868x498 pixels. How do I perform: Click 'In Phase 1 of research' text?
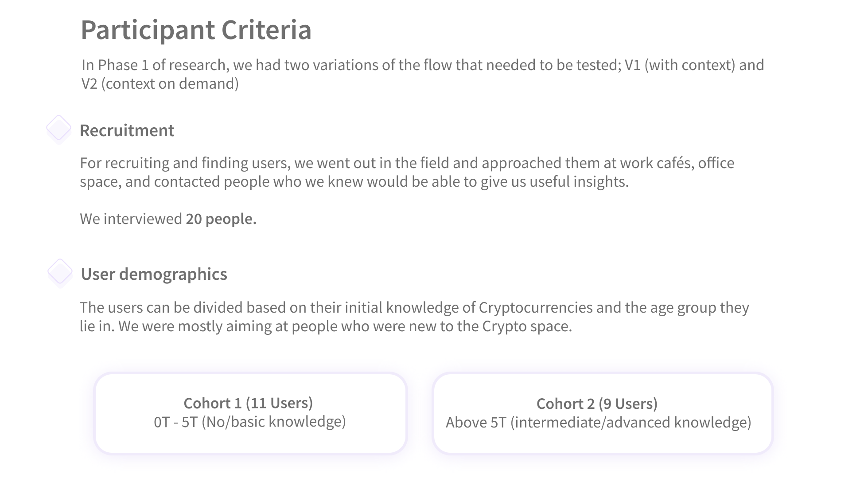point(155,65)
